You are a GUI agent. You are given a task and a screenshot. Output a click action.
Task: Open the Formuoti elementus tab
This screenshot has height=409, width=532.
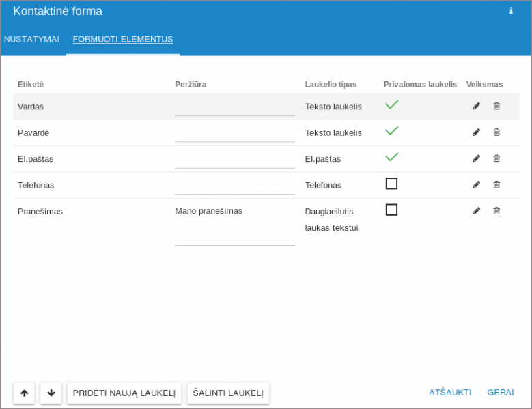point(123,39)
